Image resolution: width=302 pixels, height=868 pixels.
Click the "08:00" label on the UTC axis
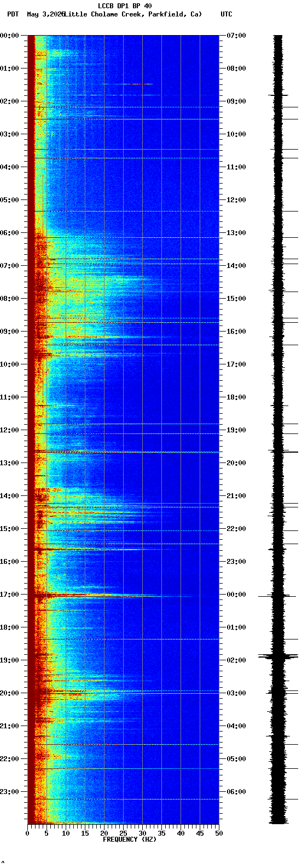coord(236,68)
